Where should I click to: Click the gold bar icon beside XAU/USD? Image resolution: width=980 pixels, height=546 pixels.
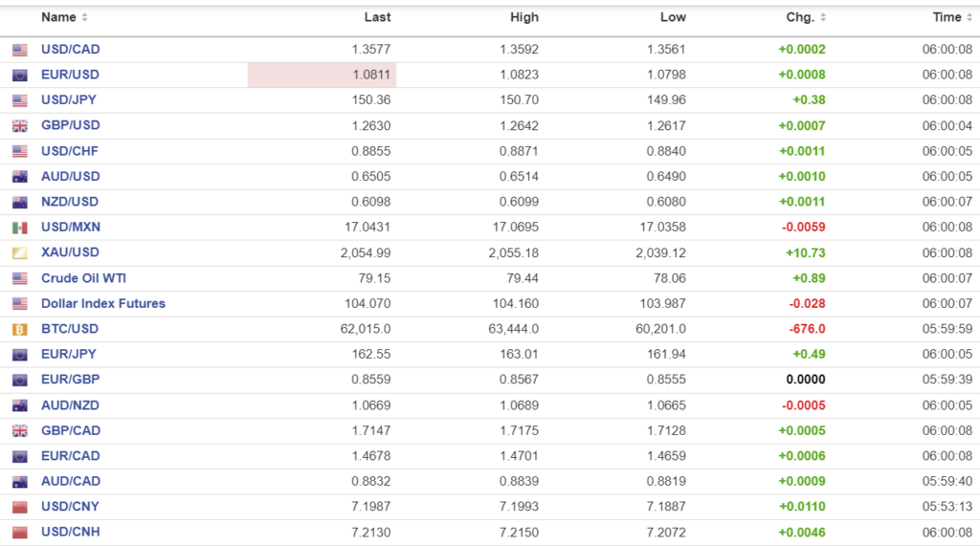(x=20, y=252)
